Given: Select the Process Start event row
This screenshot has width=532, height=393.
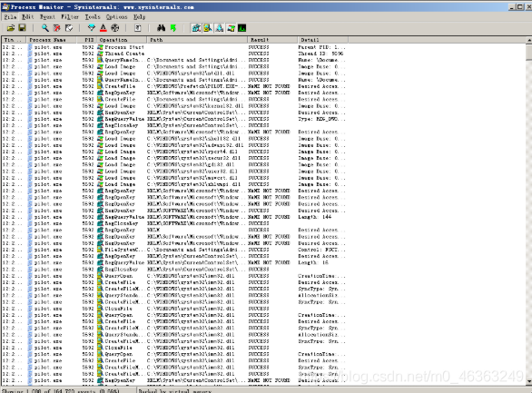Looking at the screenshot, I should (x=174, y=47).
